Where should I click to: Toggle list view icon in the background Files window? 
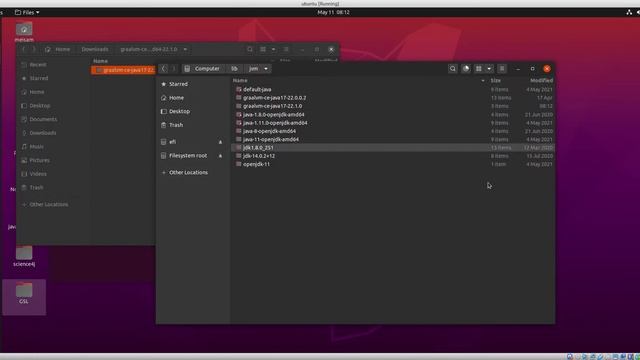pos(263,49)
